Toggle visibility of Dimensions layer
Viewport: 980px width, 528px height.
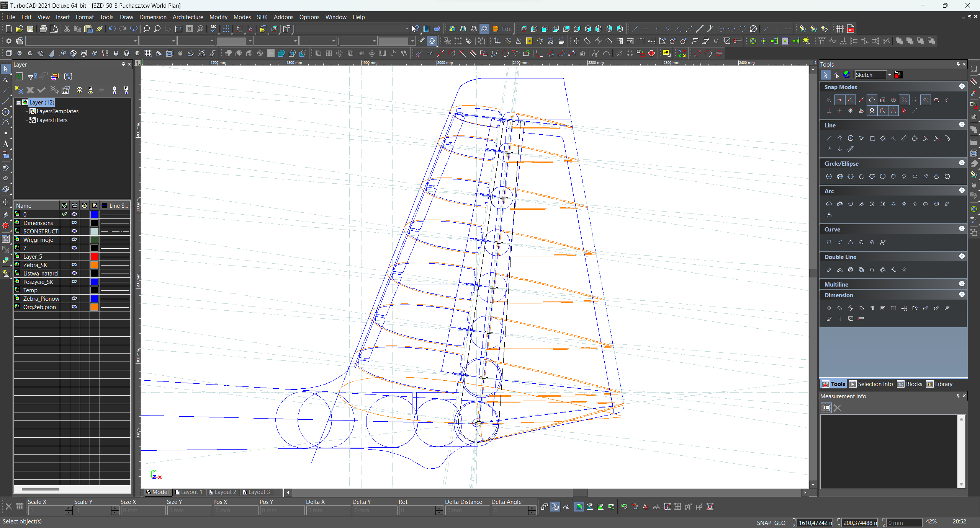pyautogui.click(x=74, y=223)
